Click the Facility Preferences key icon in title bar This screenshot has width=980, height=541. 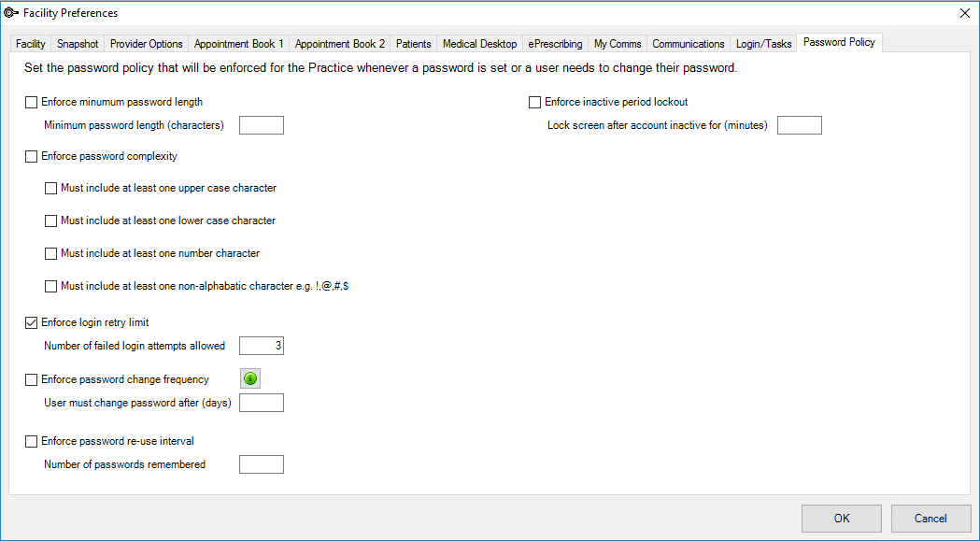point(11,12)
